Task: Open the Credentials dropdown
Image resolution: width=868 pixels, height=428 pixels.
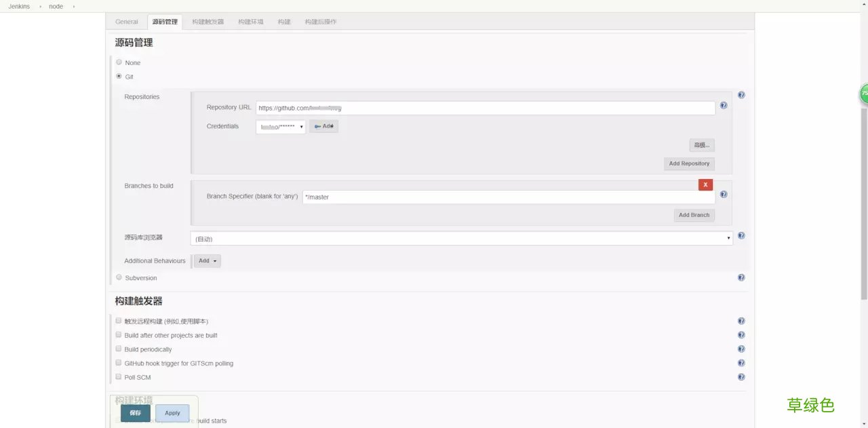Action: [280, 125]
